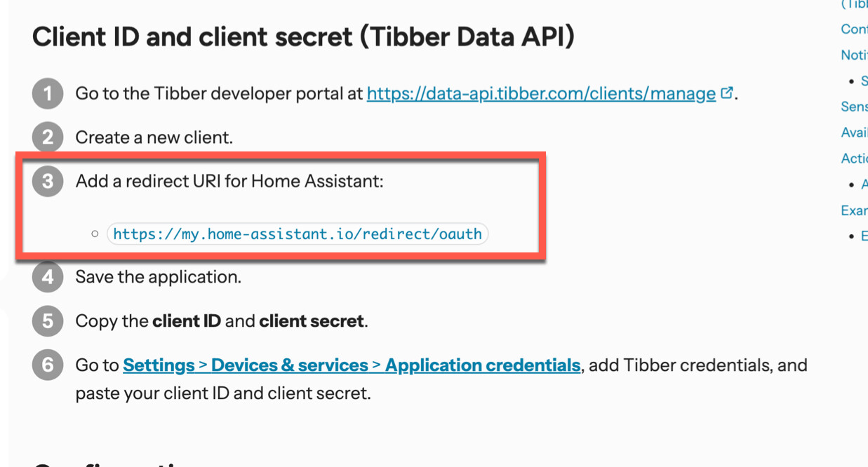Open Settings > Devices & services > Application credentials link

tap(352, 365)
